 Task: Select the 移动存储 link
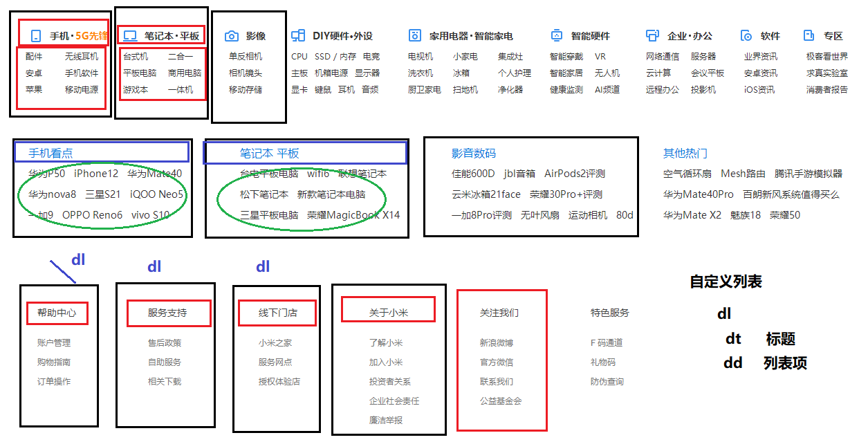click(x=246, y=89)
